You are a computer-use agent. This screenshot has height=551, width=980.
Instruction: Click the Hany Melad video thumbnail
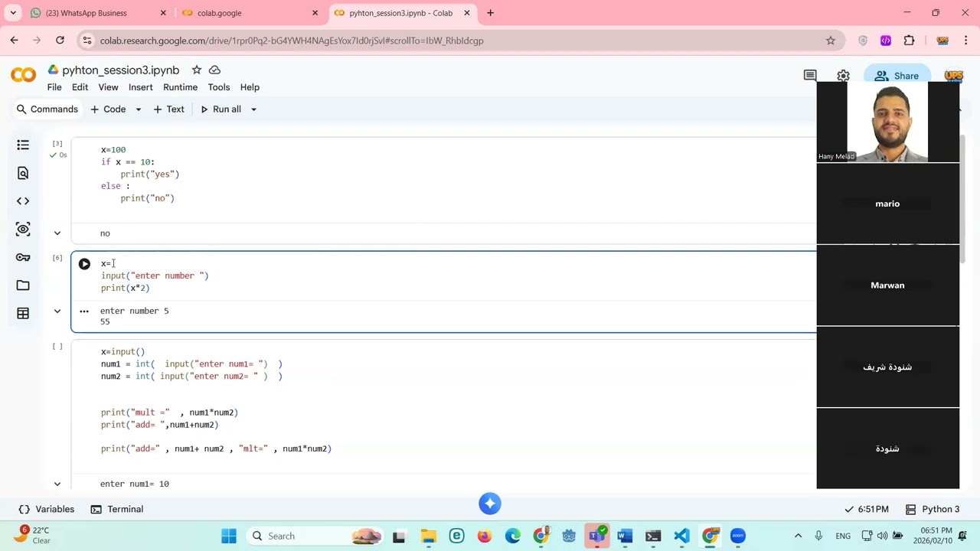click(887, 122)
